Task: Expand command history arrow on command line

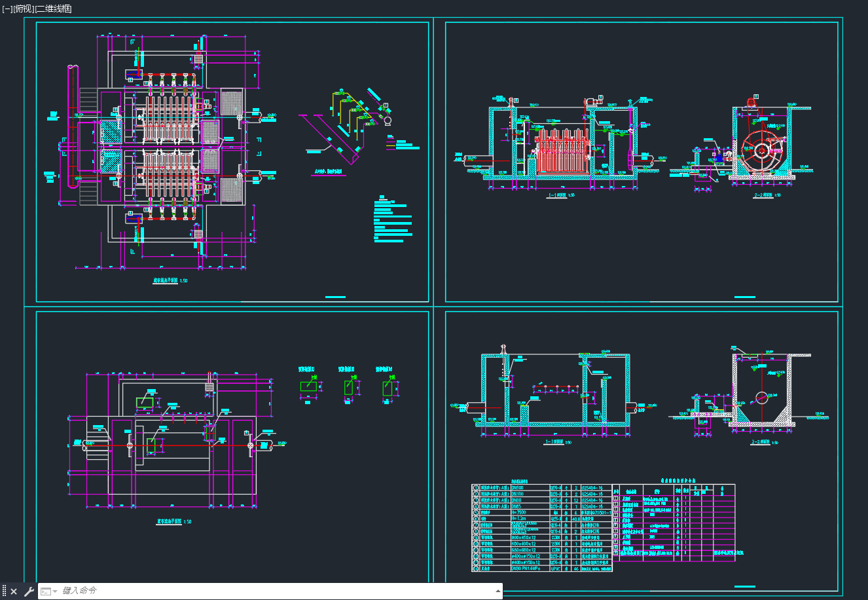Action: (498, 591)
